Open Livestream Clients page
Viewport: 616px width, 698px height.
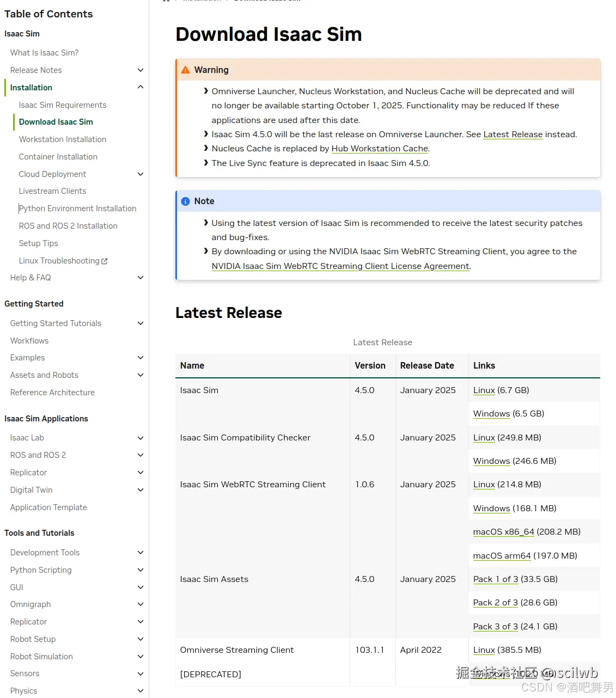(x=52, y=191)
